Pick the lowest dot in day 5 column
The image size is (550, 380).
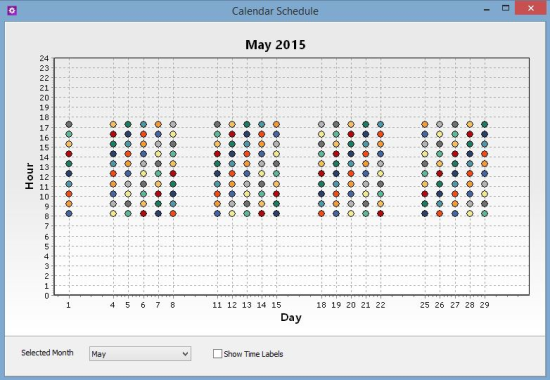128,213
